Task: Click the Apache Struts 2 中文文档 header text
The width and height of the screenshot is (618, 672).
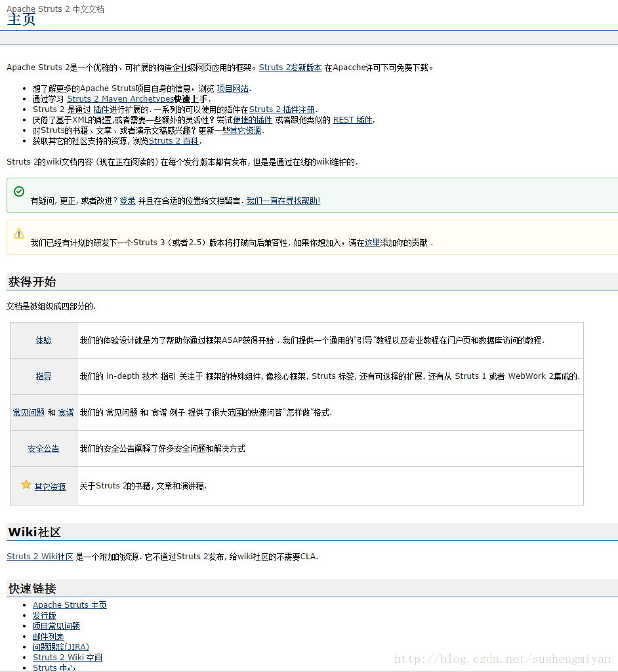Action: click(x=55, y=9)
